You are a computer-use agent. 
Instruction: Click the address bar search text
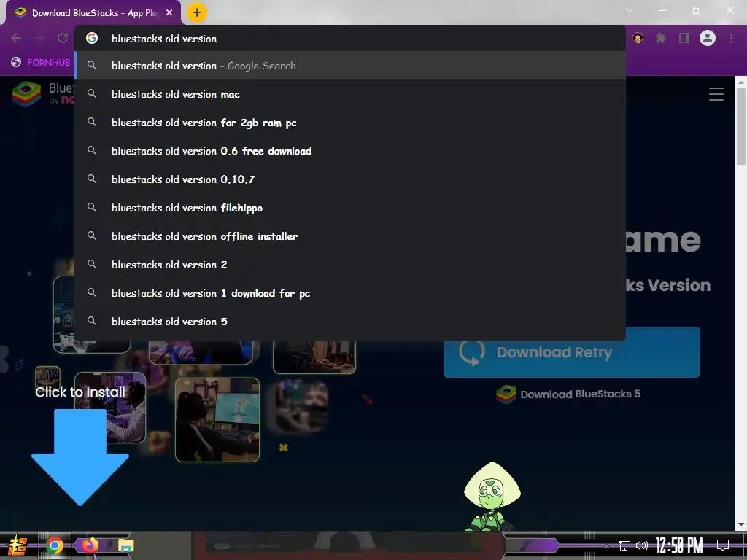coord(164,39)
